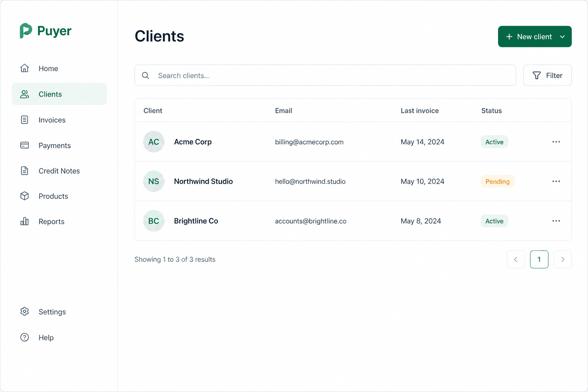Click the Payments card icon
Image resolution: width=588 pixels, height=392 pixels.
[x=24, y=145]
